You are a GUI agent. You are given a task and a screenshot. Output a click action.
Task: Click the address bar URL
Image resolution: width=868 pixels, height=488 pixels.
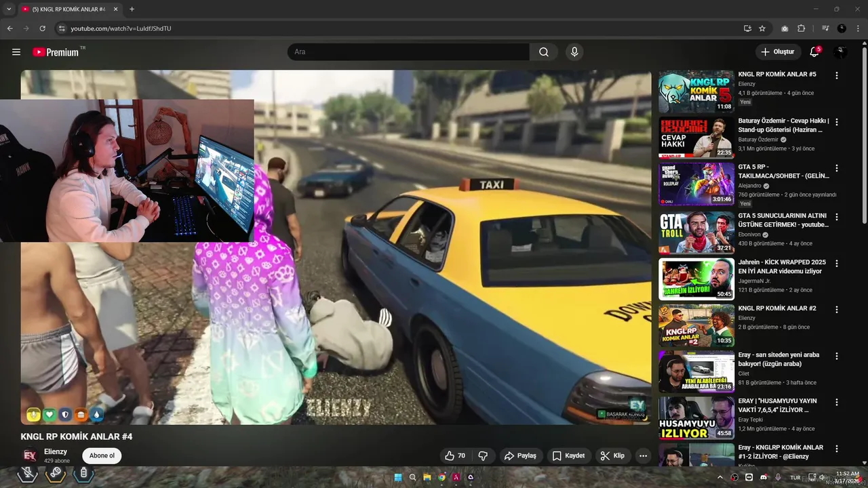click(121, 28)
